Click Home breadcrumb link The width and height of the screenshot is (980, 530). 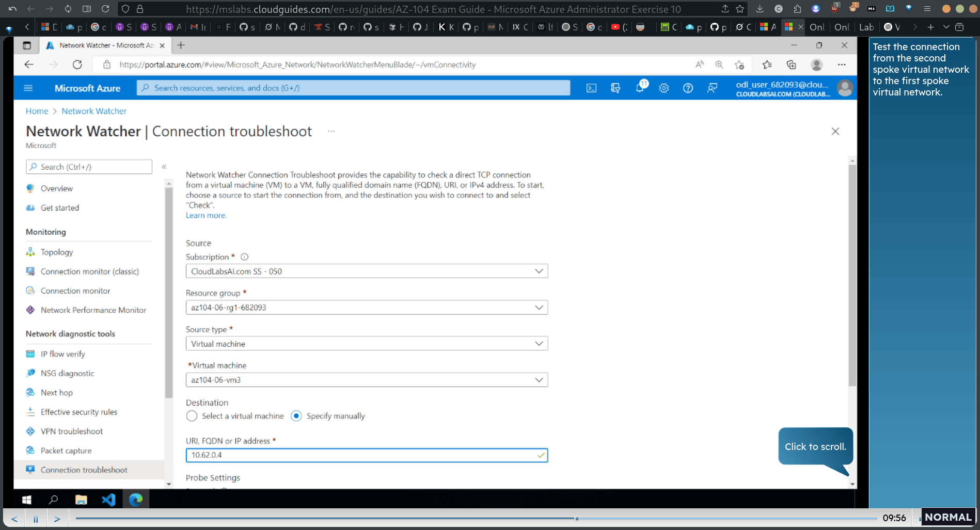[x=37, y=111]
